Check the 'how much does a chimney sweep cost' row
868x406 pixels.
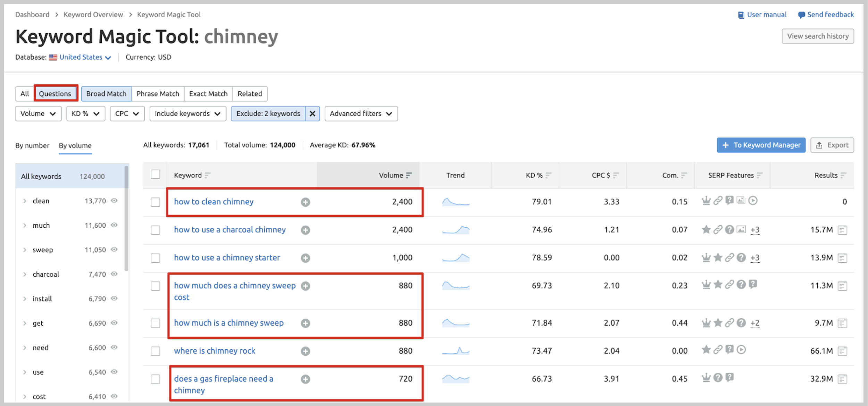(155, 286)
